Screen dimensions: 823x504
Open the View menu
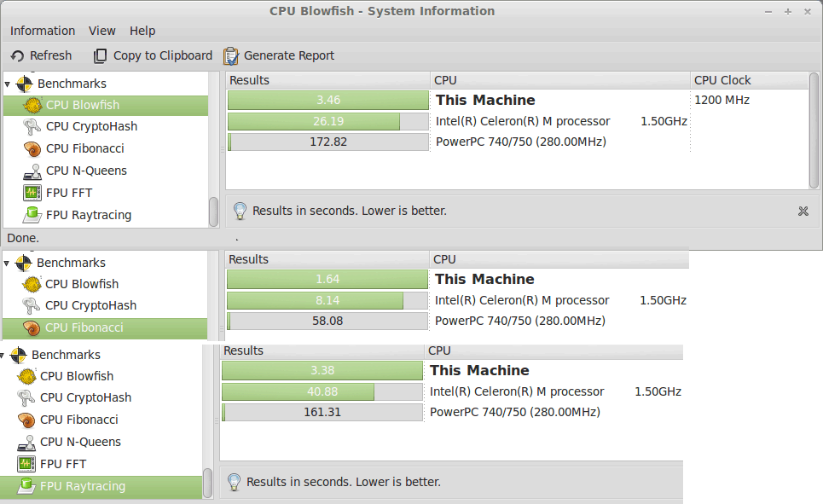(101, 31)
